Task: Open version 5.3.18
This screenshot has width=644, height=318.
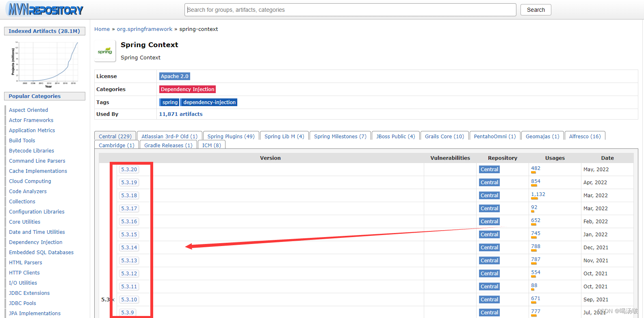Action: (x=129, y=196)
